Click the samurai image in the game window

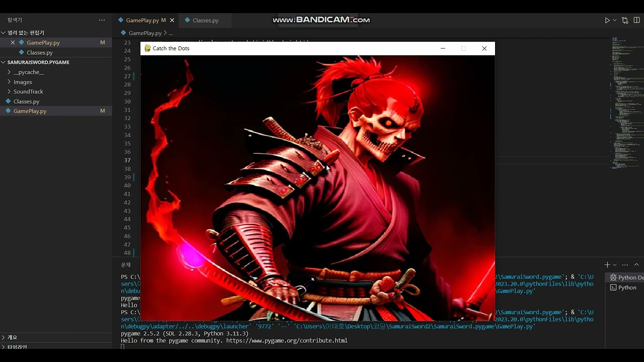[x=317, y=188]
